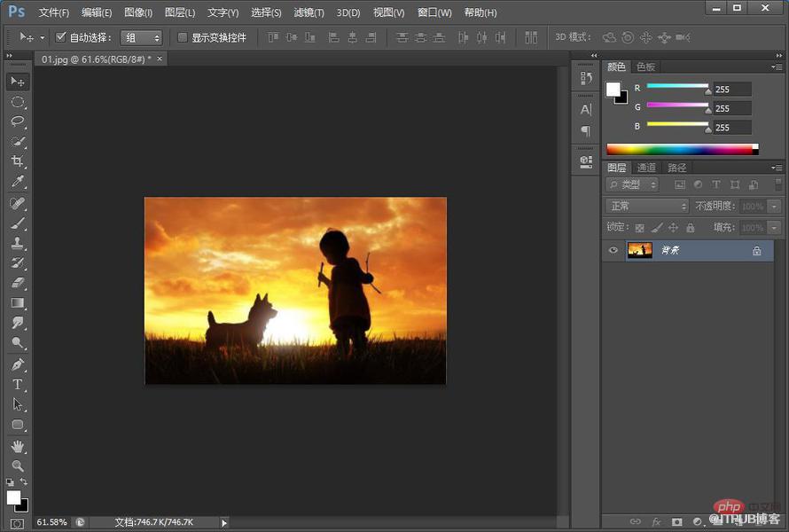Switch to the 通道 tab
The height and width of the screenshot is (532, 789).
(646, 168)
